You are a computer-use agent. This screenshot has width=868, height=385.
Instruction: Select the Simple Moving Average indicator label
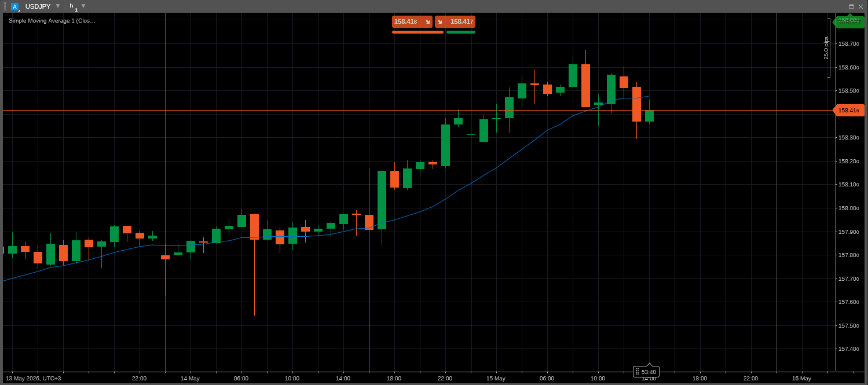pos(52,20)
